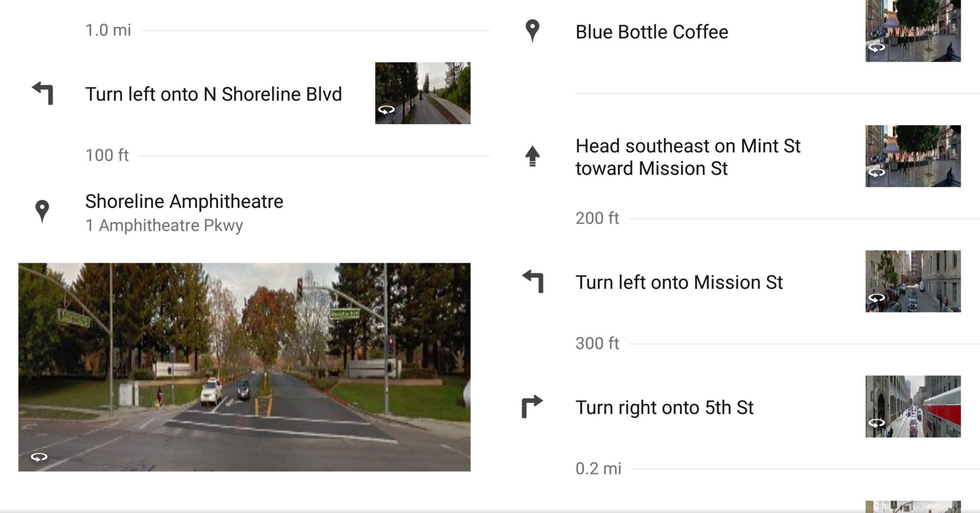
Task: Open the Blue Bottle Coffee street view thumbnail
Action: tap(913, 32)
